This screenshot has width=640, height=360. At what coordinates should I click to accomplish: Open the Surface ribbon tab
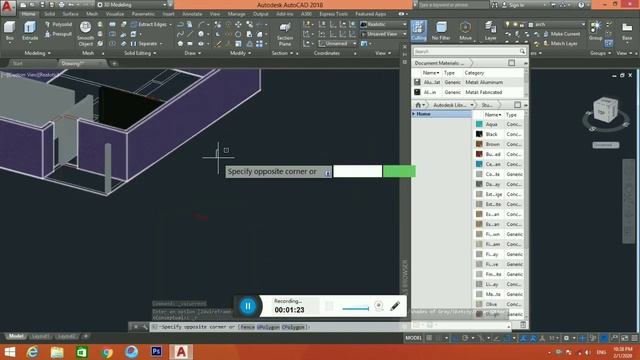coord(70,14)
